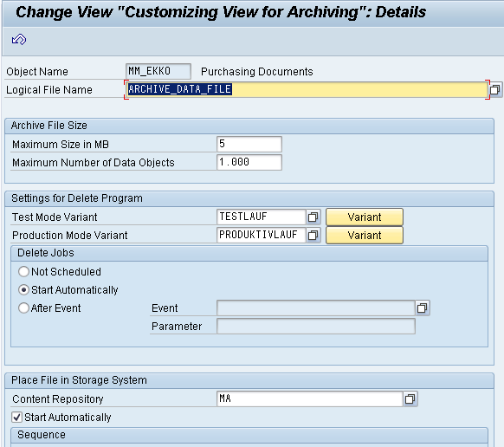Screen dimensions: 504x447
Task: Open value help for Production Mode Variant
Action: pyautogui.click(x=313, y=235)
